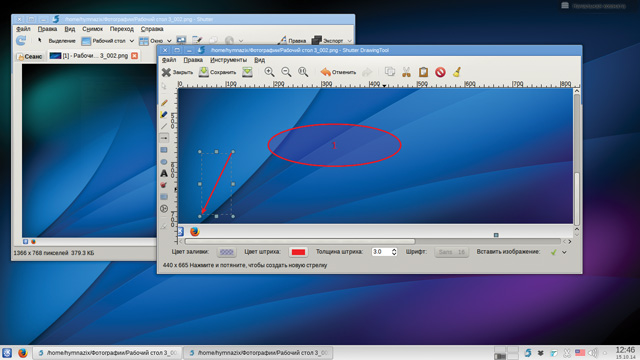Screen dimensions: 640x360
Task: Choose the text tool with letter A
Action: point(164,173)
